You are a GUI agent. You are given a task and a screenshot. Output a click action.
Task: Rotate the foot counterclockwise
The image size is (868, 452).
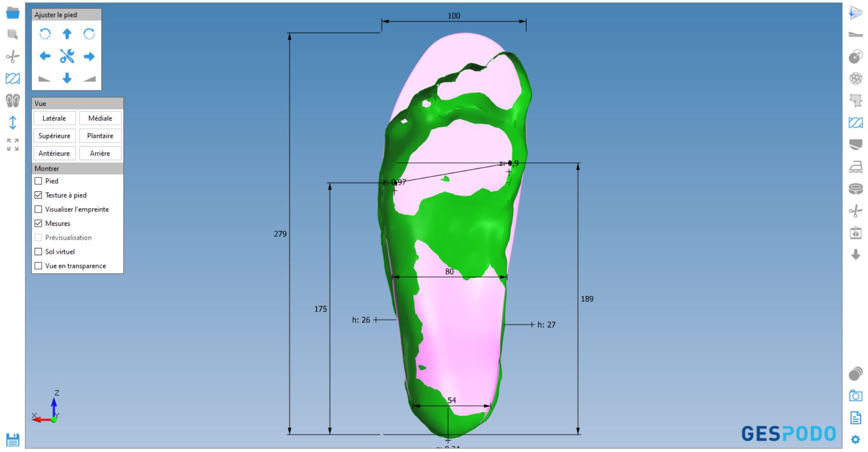pos(45,34)
